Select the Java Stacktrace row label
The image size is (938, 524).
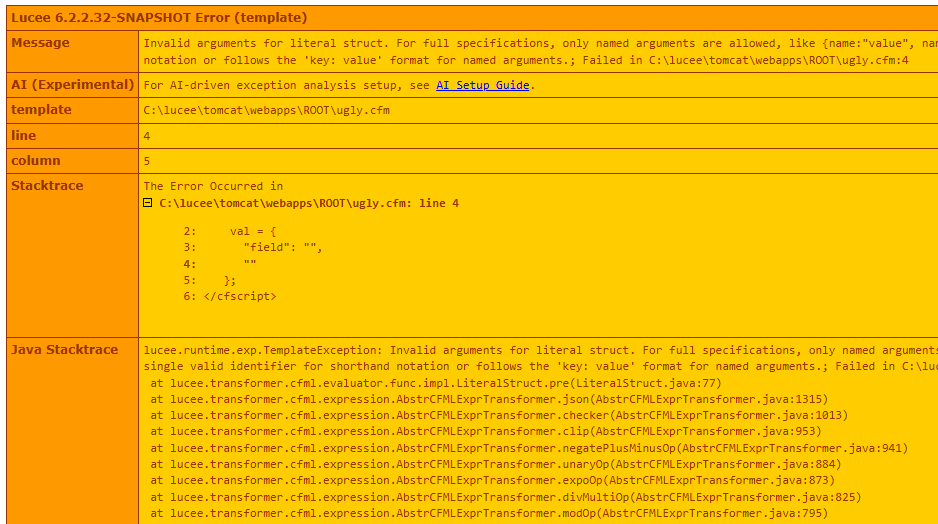(x=65, y=349)
